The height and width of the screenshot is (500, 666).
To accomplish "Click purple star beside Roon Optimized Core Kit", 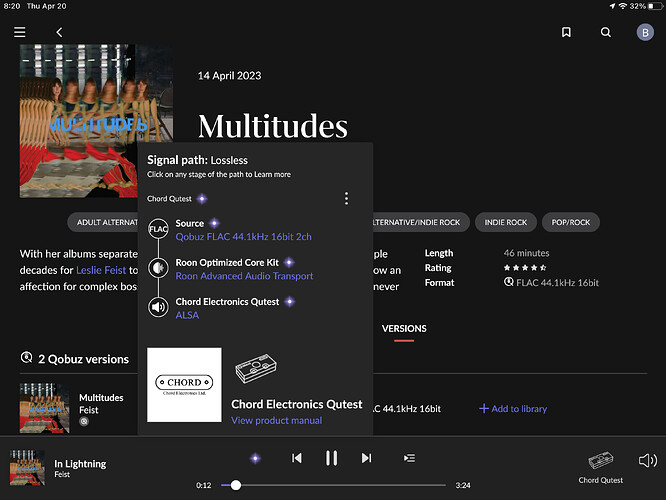I will [x=289, y=262].
